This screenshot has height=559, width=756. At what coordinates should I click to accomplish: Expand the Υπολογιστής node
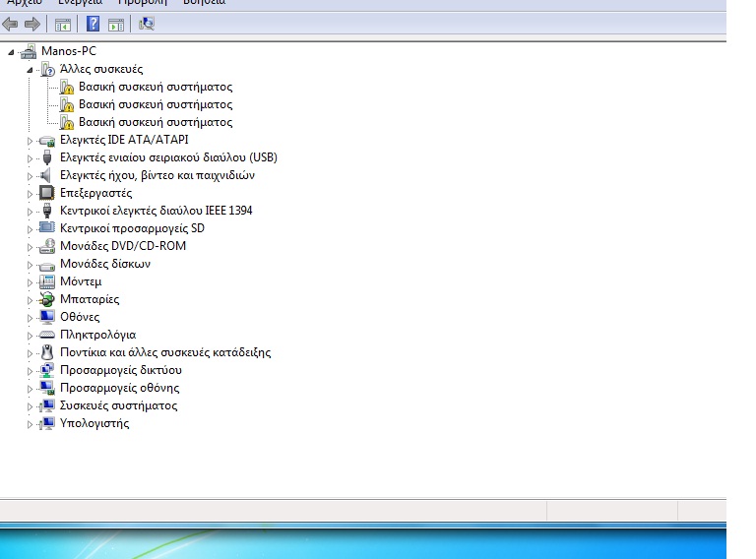(x=30, y=424)
